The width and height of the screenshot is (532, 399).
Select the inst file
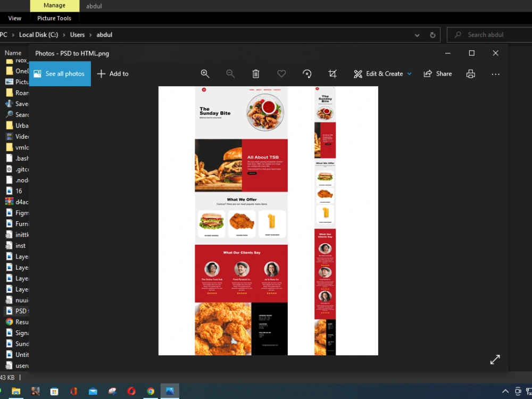pos(16,246)
